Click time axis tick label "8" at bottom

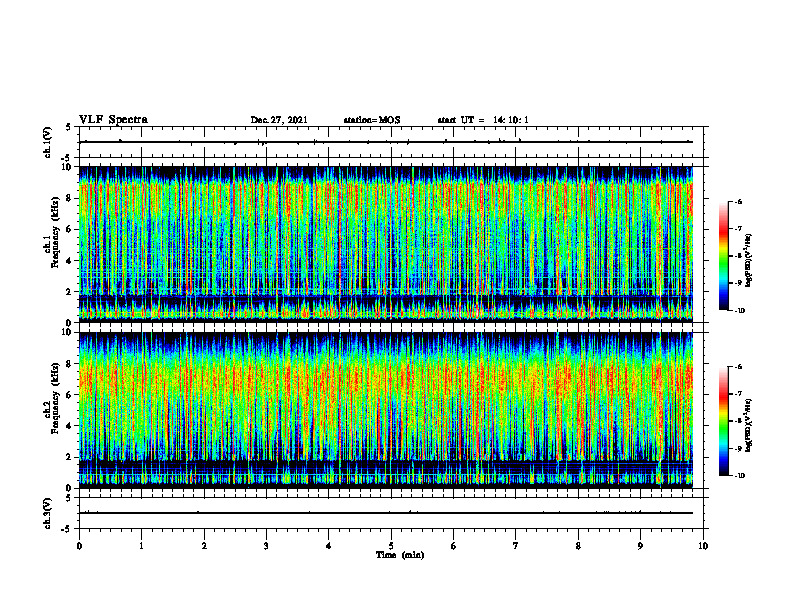(x=578, y=546)
